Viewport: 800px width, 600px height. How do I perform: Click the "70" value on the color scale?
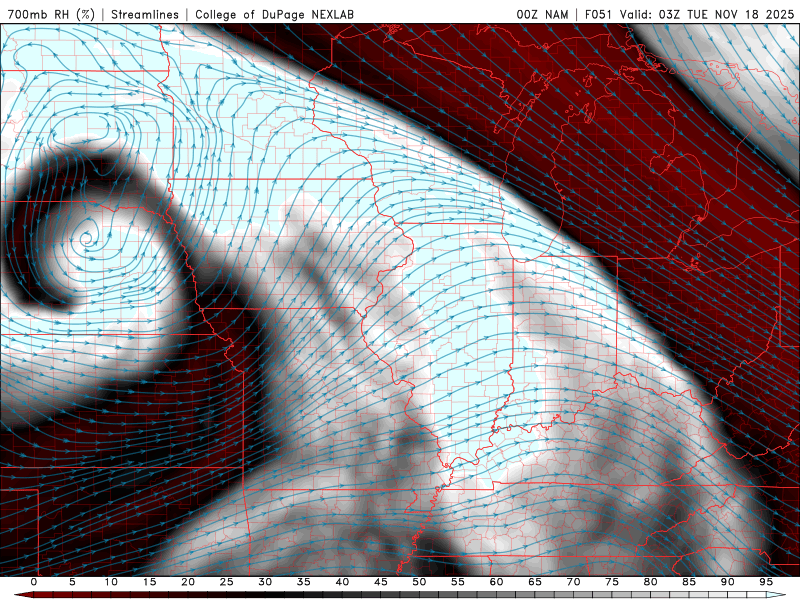click(x=573, y=582)
